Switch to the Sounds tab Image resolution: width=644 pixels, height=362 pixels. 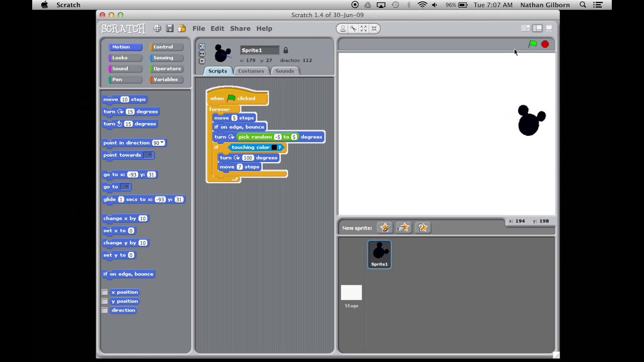pos(284,71)
